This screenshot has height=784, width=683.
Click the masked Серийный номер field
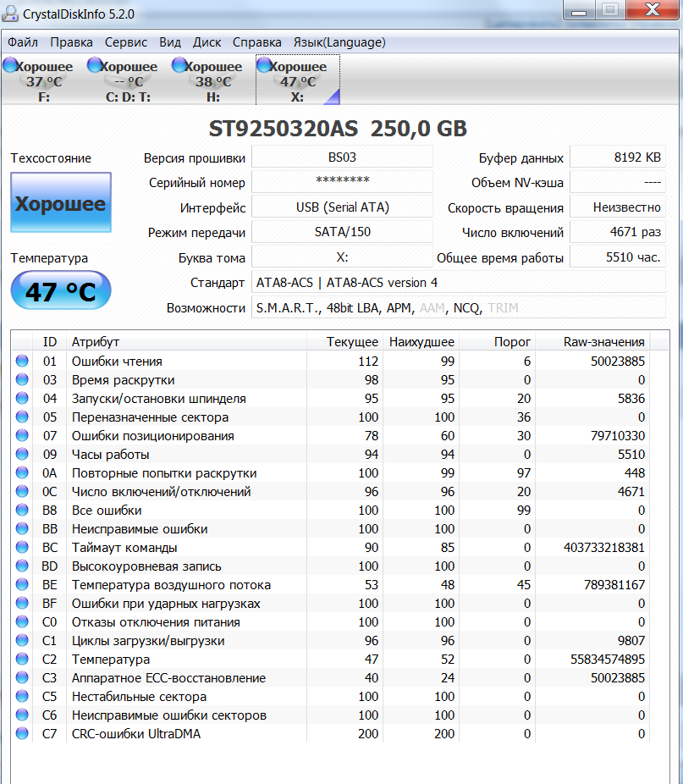coord(342,181)
